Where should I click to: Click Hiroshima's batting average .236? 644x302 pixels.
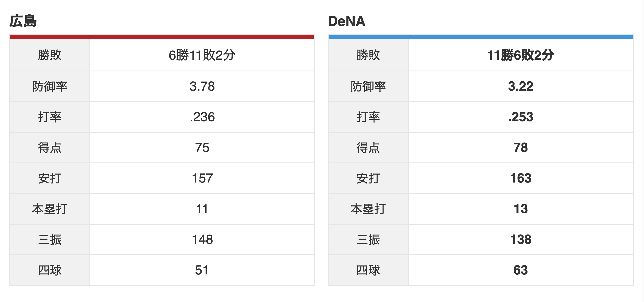(202, 117)
